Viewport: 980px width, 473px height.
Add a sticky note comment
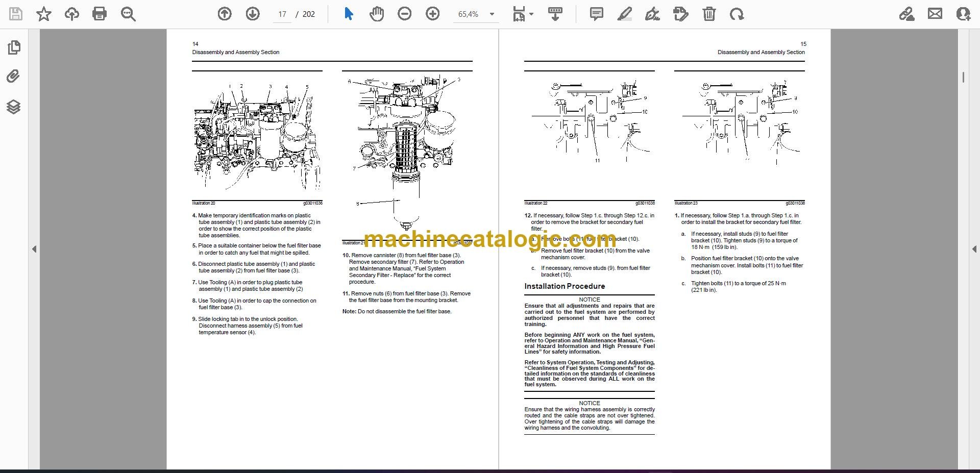pyautogui.click(x=596, y=14)
